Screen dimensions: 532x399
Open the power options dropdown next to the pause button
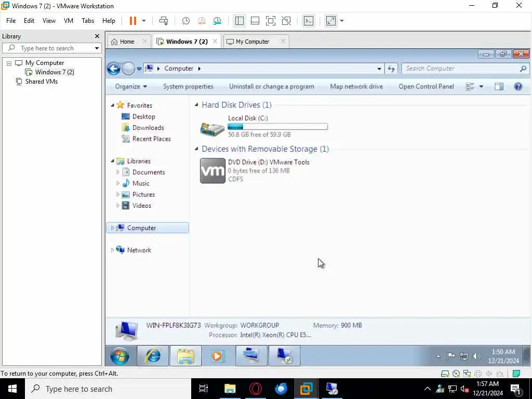pos(144,21)
